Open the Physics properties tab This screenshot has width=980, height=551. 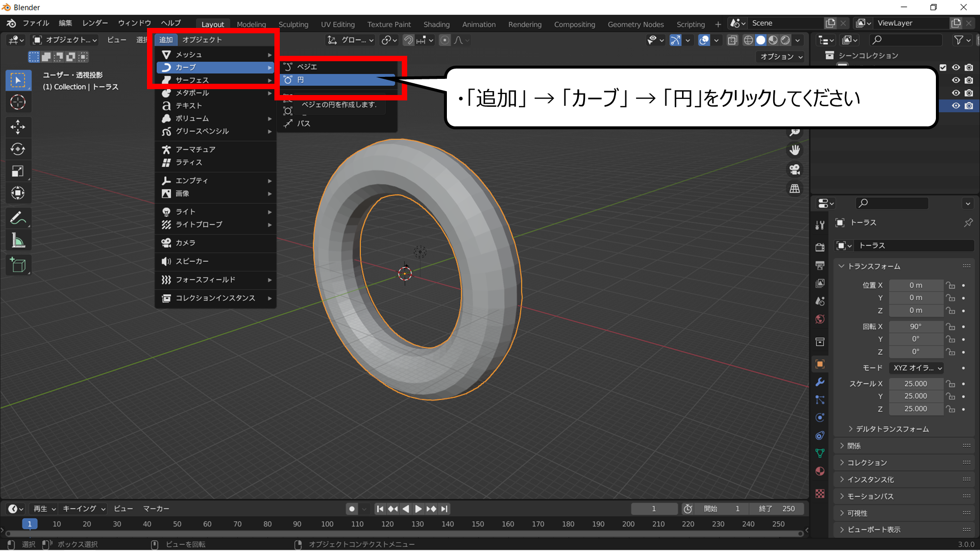820,418
